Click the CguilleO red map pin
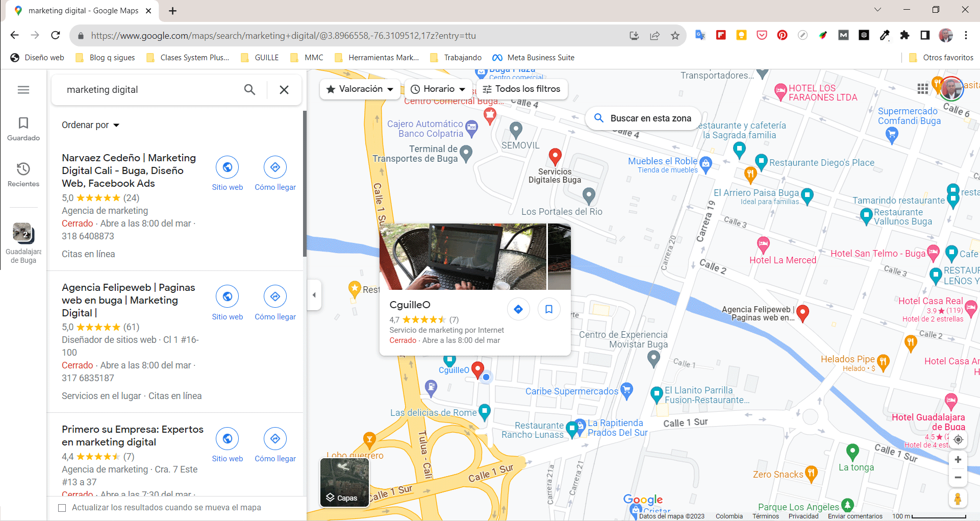The image size is (980, 521). (x=478, y=369)
